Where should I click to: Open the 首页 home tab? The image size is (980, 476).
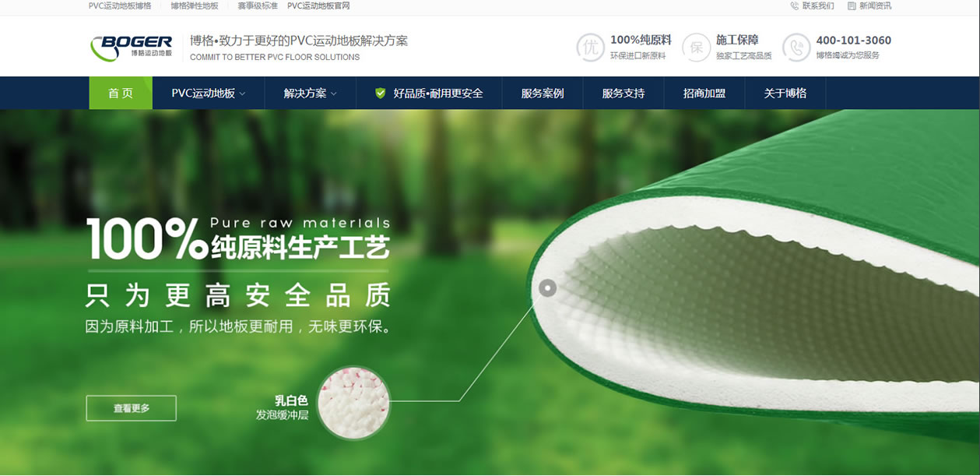tap(121, 93)
